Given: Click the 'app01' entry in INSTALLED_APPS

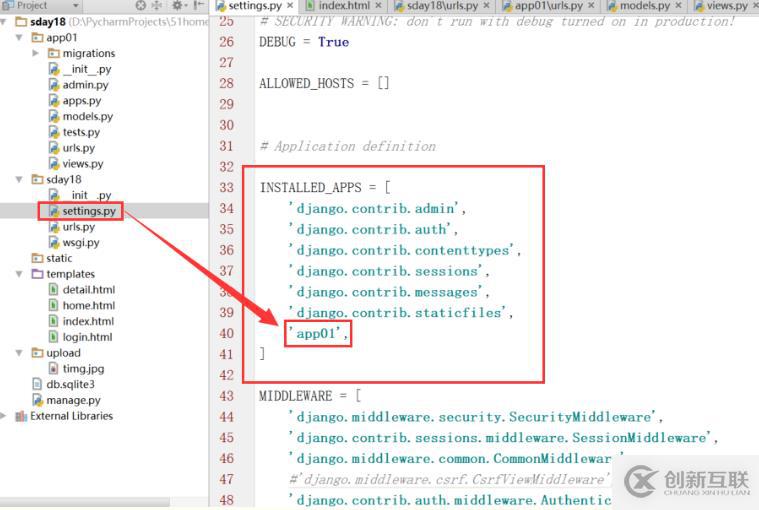Looking at the screenshot, I should pyautogui.click(x=318, y=333).
